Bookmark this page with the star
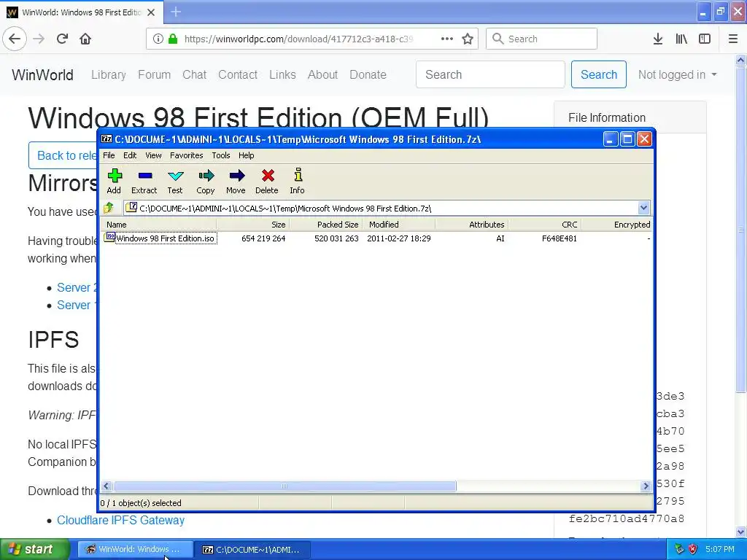The image size is (747, 560). 468,39
